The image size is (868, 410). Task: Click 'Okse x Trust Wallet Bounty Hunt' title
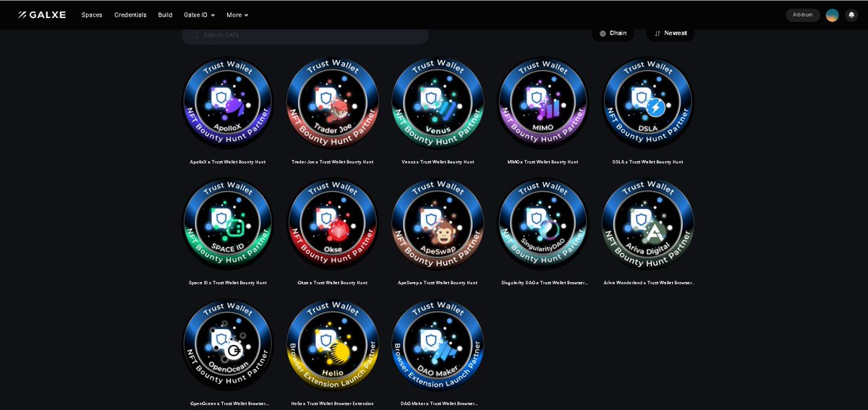tap(333, 283)
